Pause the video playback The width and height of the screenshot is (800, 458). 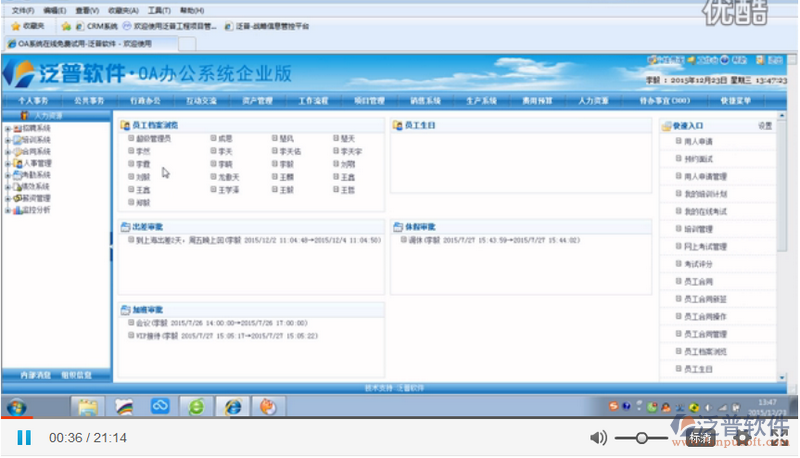pyautogui.click(x=24, y=437)
